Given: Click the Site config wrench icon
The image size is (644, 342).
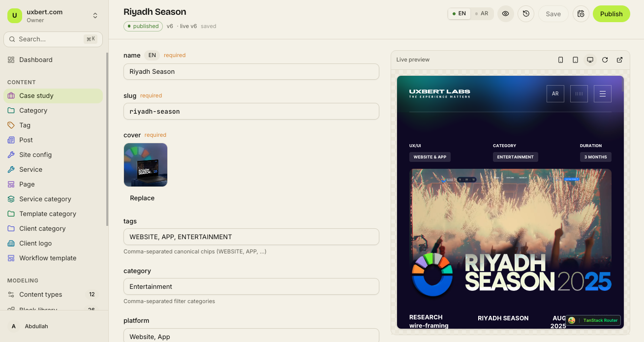Looking at the screenshot, I should pyautogui.click(x=11, y=155).
